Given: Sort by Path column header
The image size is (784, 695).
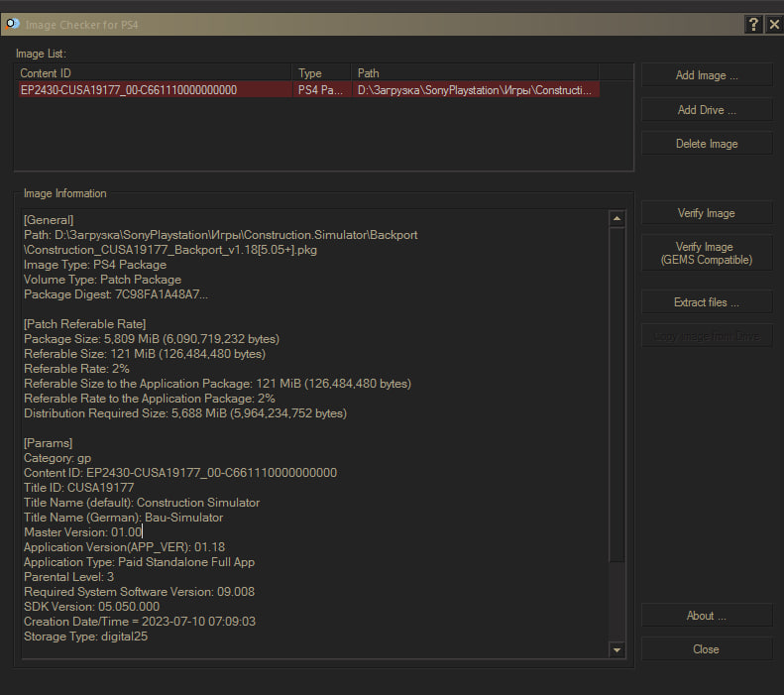Looking at the screenshot, I should (x=475, y=73).
